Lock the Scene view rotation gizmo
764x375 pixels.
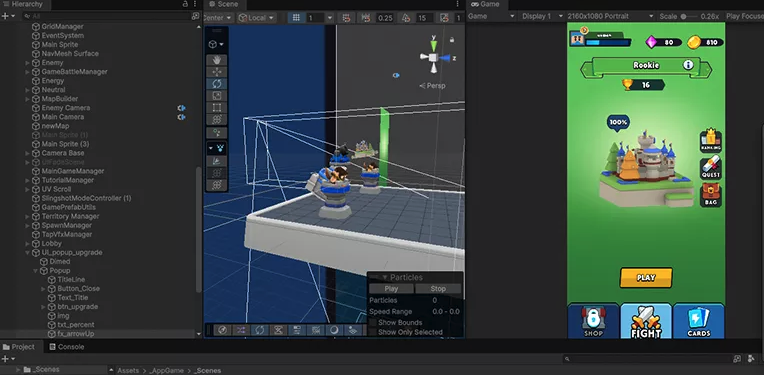(452, 39)
